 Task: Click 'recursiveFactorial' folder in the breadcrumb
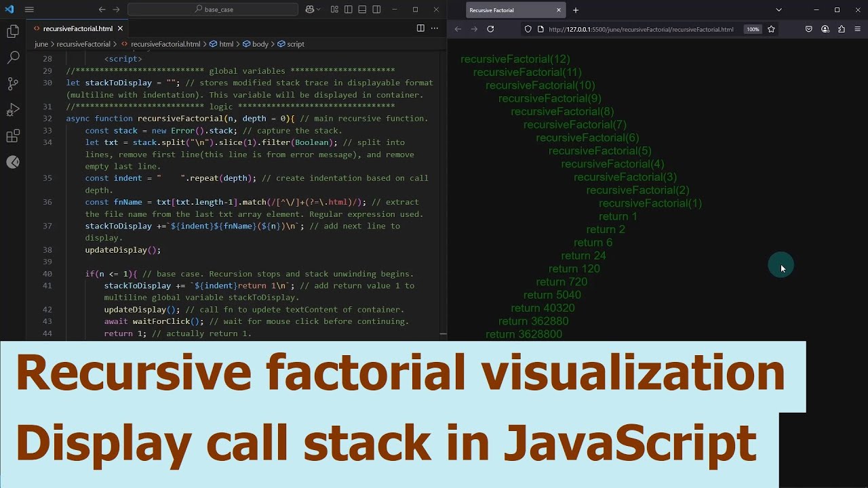[83, 44]
